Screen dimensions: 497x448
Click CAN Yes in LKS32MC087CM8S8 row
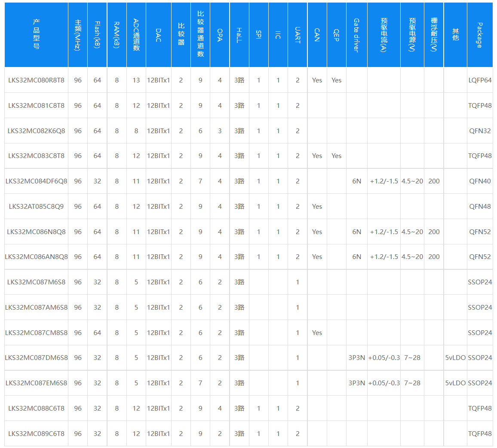pyautogui.click(x=317, y=333)
